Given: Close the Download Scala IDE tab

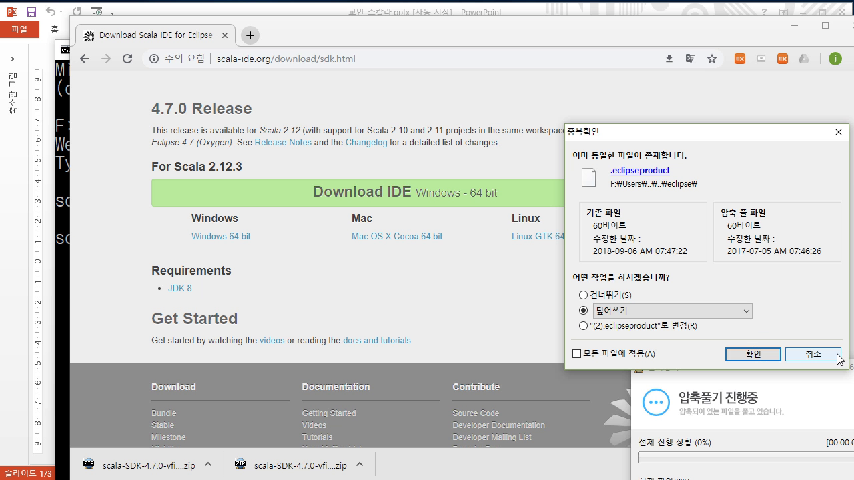Looking at the screenshot, I should point(225,35).
